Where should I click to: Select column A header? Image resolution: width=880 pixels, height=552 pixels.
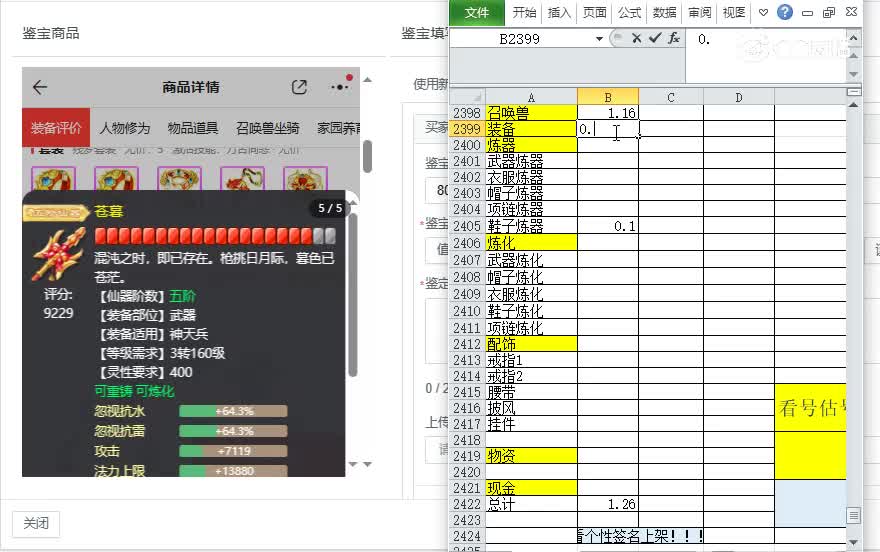click(x=531, y=97)
